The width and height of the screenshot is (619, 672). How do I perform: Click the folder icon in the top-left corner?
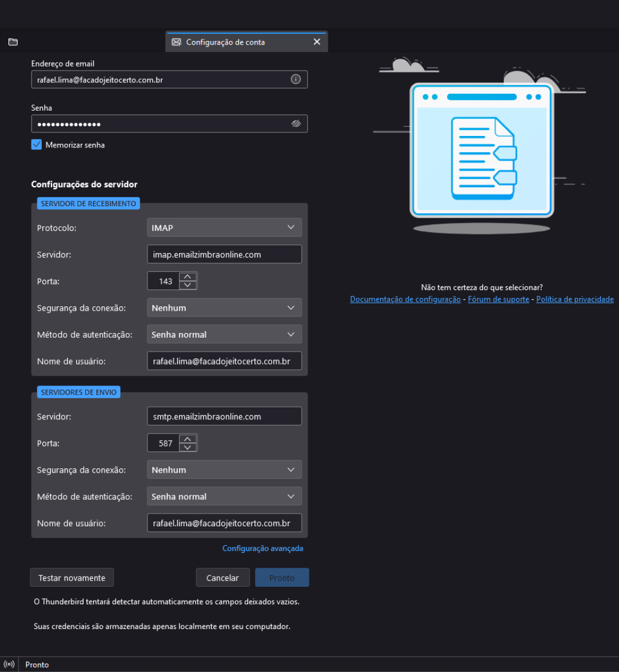click(13, 42)
